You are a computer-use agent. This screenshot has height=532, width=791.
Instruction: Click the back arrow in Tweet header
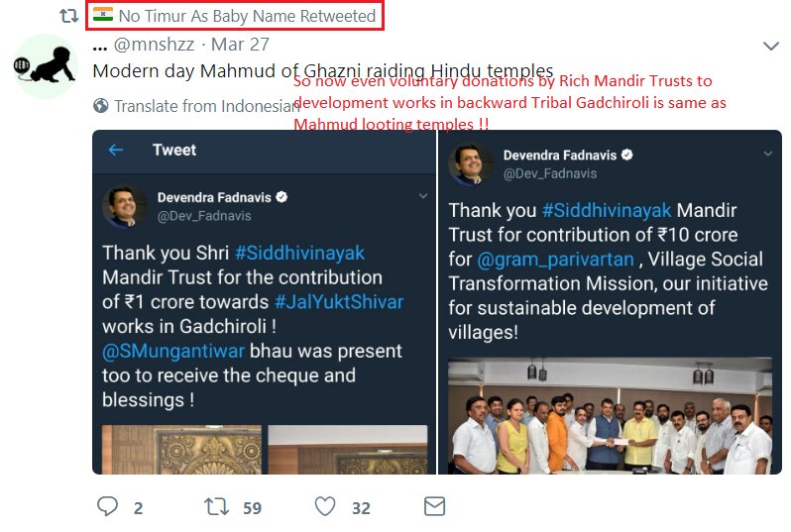click(x=116, y=150)
